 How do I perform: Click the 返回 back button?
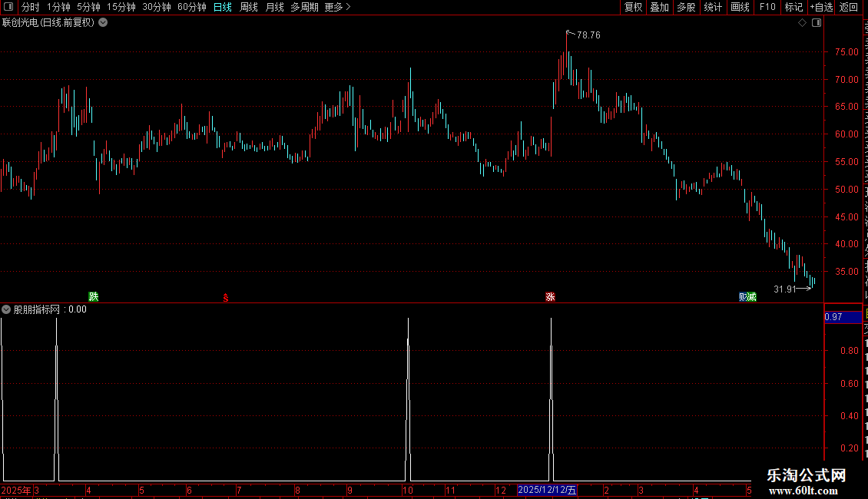(849, 7)
